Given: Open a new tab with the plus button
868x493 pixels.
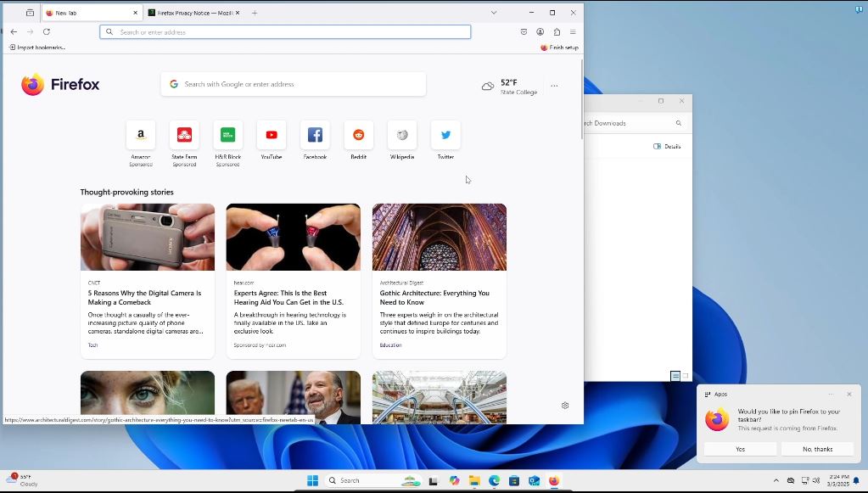Looking at the screenshot, I should [x=255, y=13].
